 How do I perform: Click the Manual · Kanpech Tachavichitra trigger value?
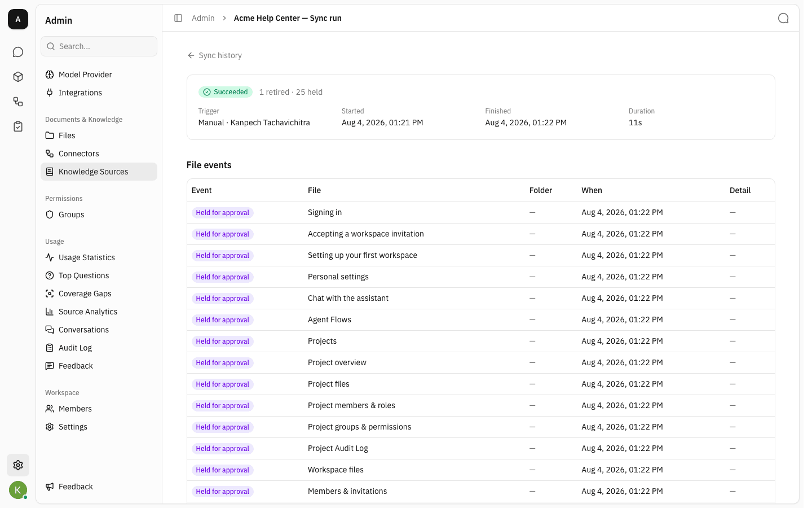tap(254, 122)
